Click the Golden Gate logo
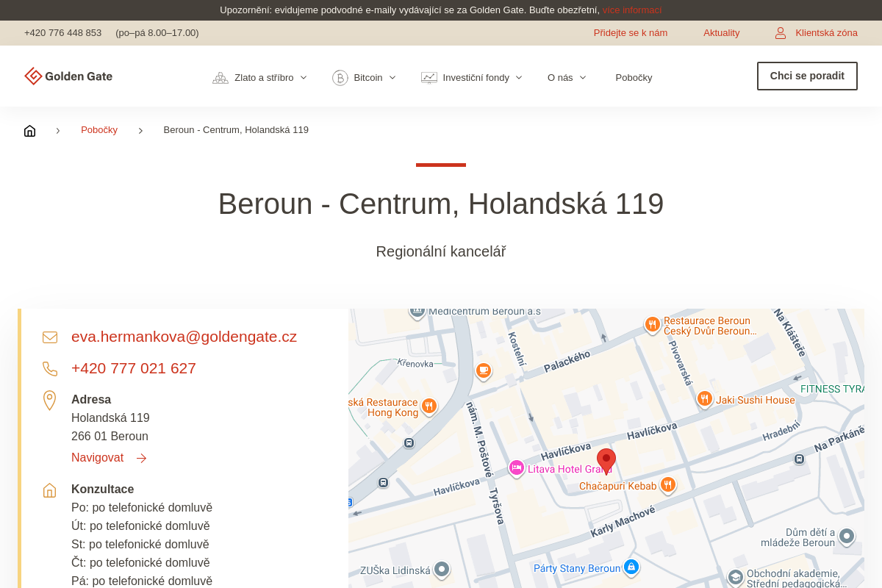 [x=68, y=76]
